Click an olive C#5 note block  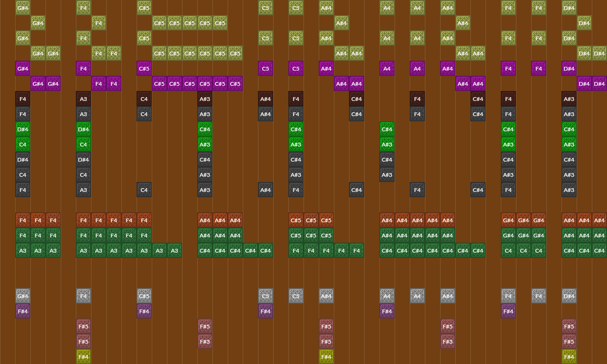pyautogui.click(x=144, y=8)
